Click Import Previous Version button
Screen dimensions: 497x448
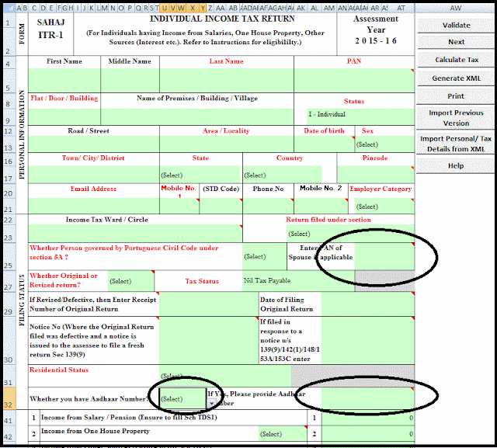[x=456, y=118]
